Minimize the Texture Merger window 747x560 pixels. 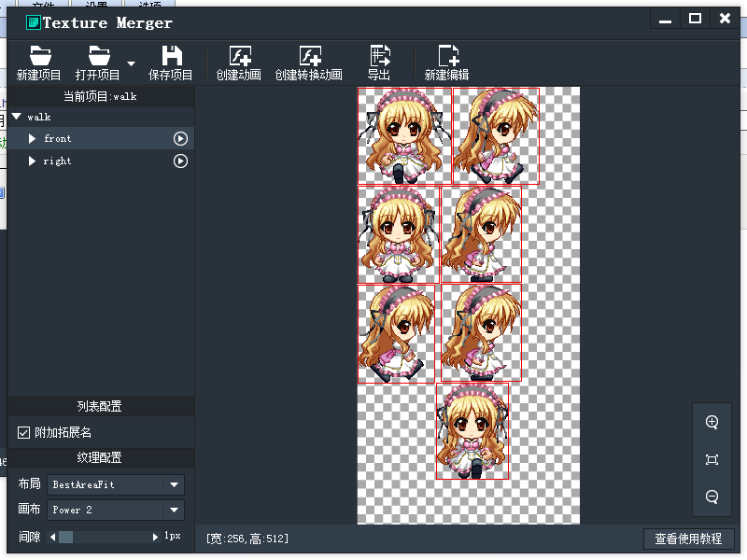[666, 20]
